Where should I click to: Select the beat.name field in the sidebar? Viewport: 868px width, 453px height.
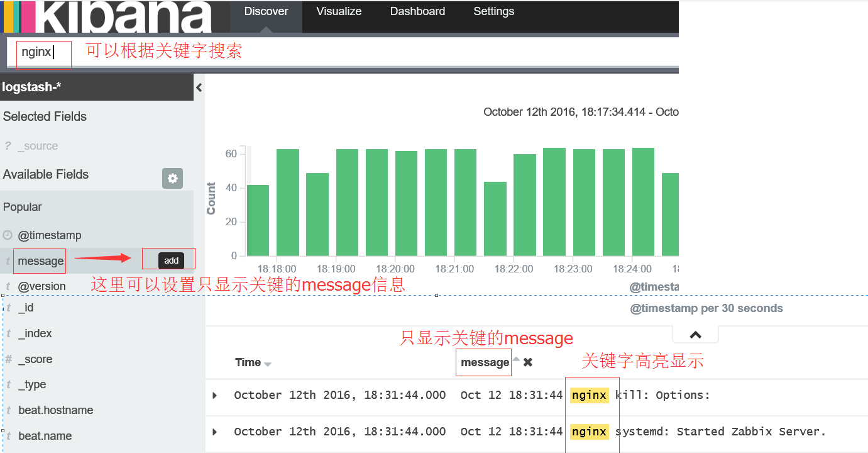(x=45, y=436)
